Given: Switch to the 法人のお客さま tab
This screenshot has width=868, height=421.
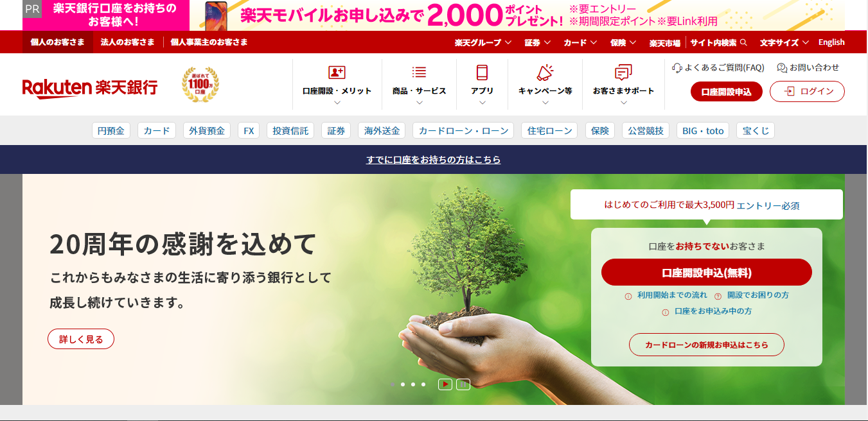Looking at the screenshot, I should (x=128, y=41).
